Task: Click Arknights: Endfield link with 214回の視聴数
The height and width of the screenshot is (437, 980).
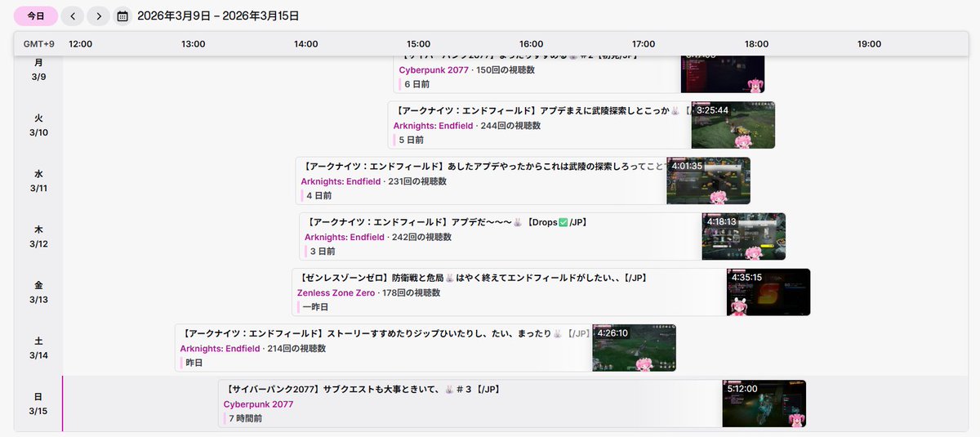Action: (220, 348)
